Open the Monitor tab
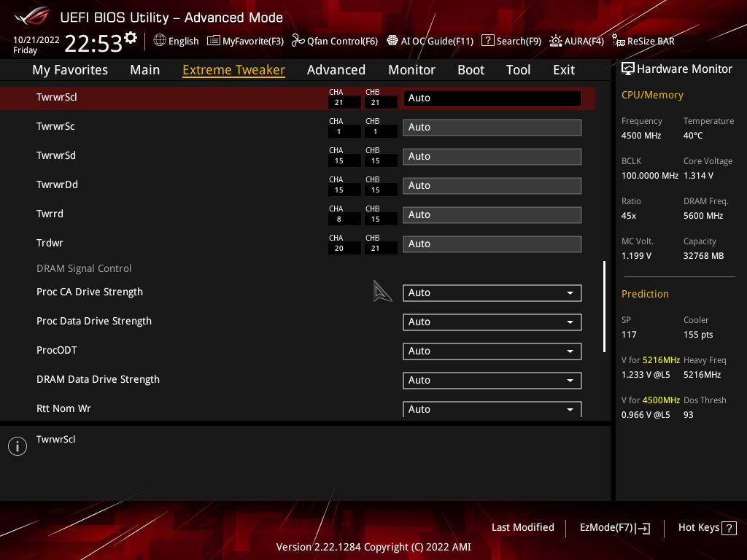 [411, 70]
